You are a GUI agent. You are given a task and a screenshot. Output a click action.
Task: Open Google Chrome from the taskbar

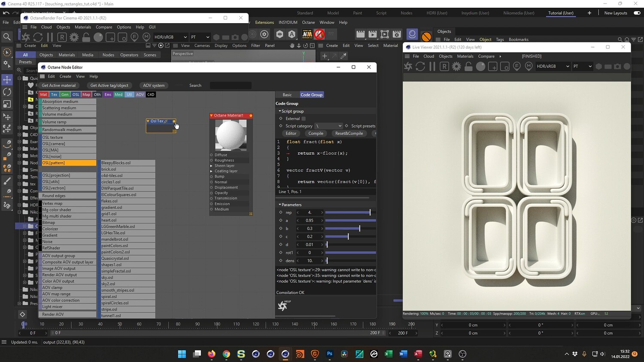coord(226,354)
